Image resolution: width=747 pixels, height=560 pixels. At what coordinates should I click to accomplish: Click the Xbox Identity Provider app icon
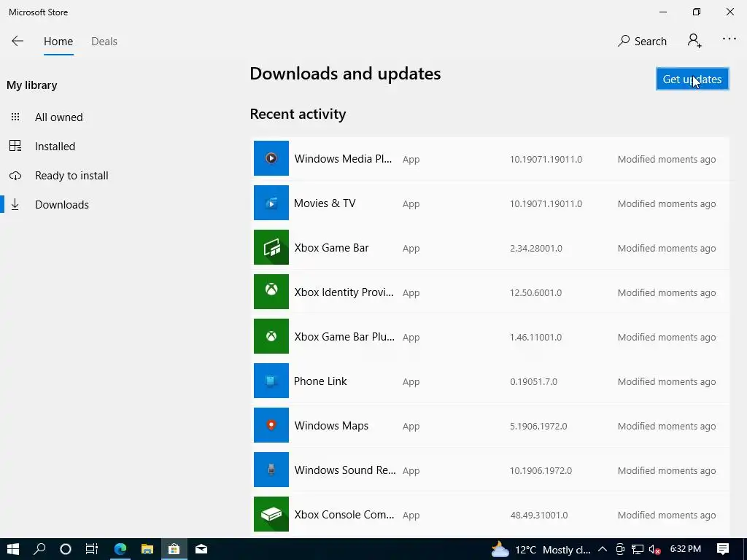pos(271,292)
